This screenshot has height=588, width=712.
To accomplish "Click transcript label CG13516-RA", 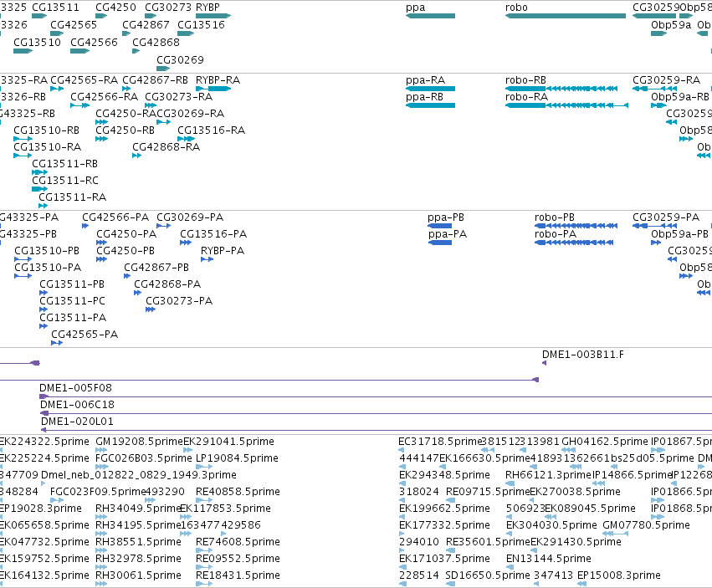I will tap(212, 130).
